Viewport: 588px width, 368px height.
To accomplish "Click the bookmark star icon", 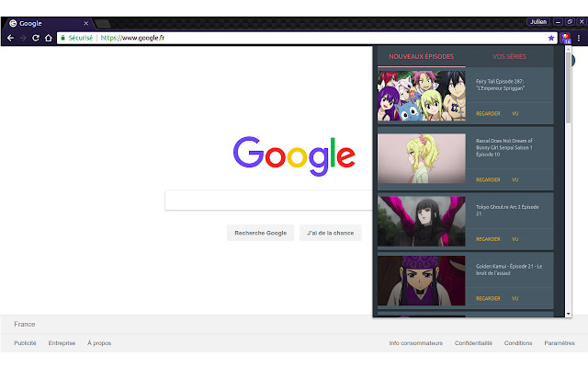I will coord(551,38).
